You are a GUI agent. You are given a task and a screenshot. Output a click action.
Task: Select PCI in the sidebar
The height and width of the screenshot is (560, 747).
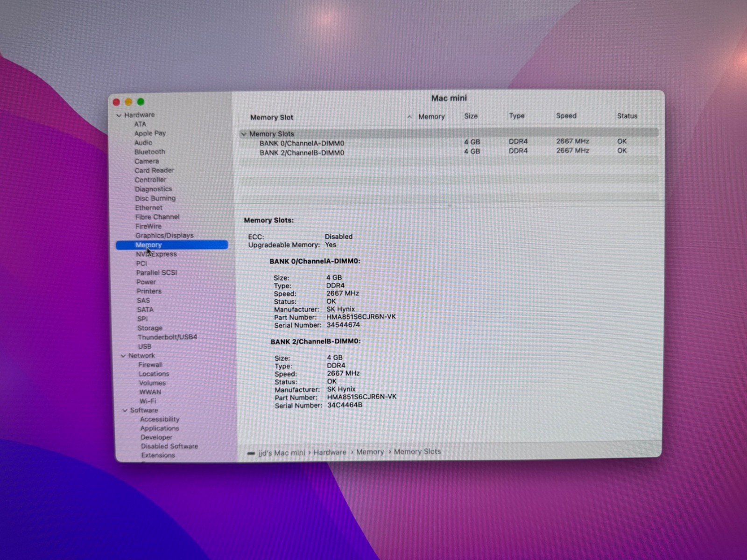tap(141, 264)
